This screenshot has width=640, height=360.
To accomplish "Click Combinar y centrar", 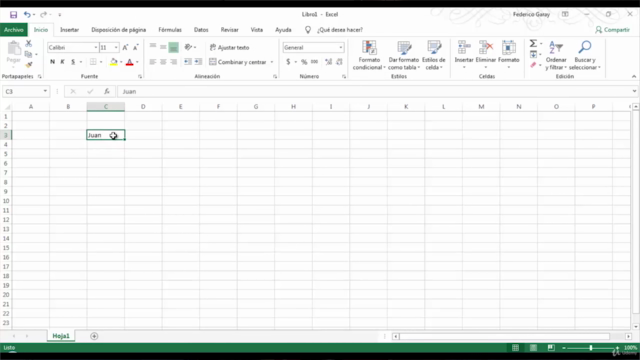I will 238,62.
